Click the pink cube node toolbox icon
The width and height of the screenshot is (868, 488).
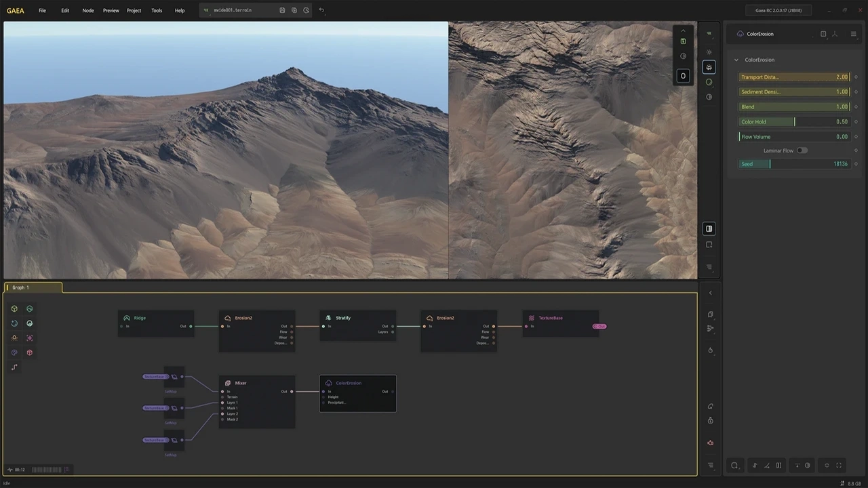coord(30,352)
